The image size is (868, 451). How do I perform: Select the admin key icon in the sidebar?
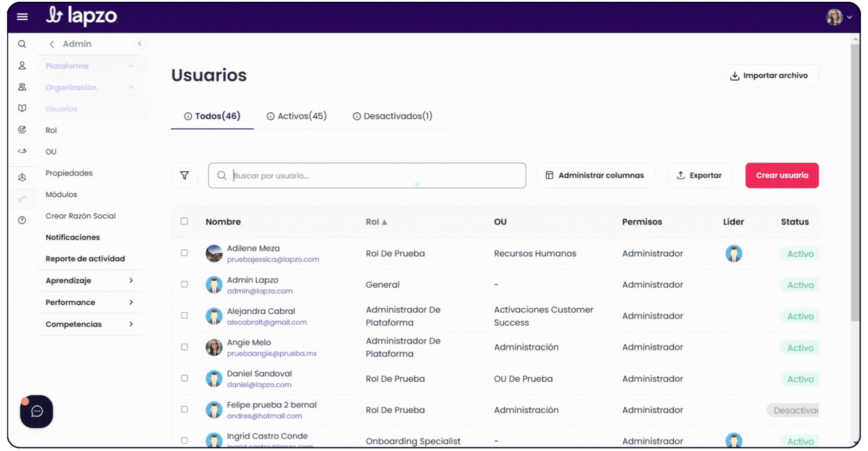pos(22,199)
